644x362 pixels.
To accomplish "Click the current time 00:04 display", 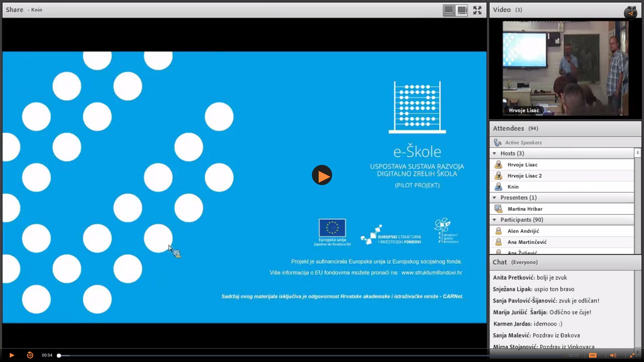I will coord(47,355).
